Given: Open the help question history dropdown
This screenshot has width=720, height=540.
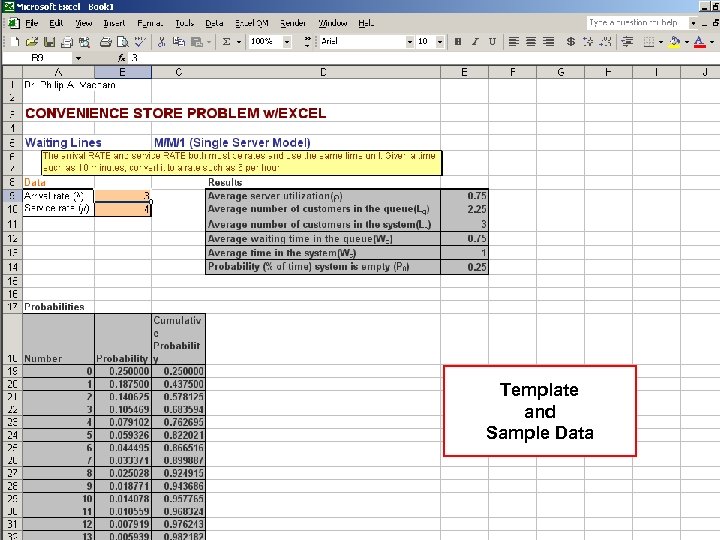Looking at the screenshot, I should pyautogui.click(x=693, y=22).
